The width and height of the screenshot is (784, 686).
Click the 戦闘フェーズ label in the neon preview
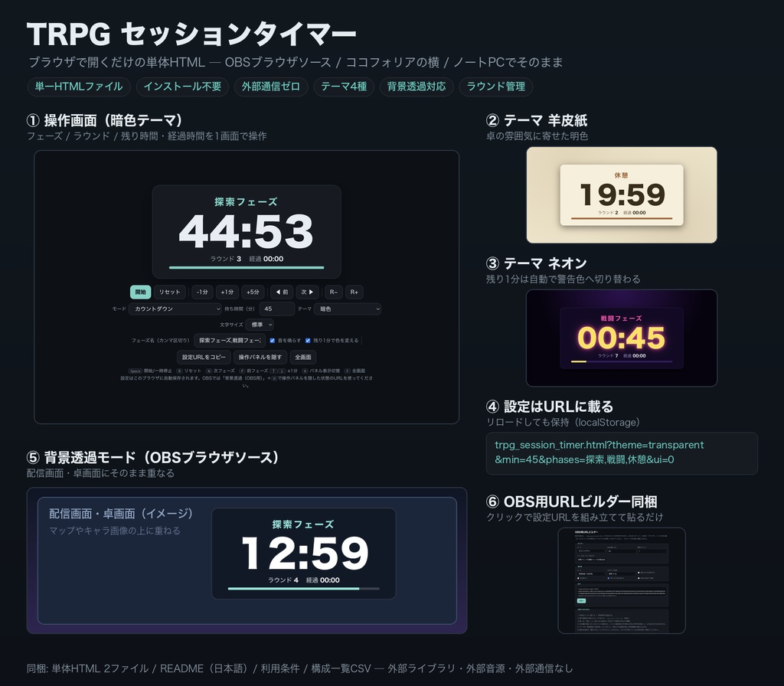tap(622, 318)
